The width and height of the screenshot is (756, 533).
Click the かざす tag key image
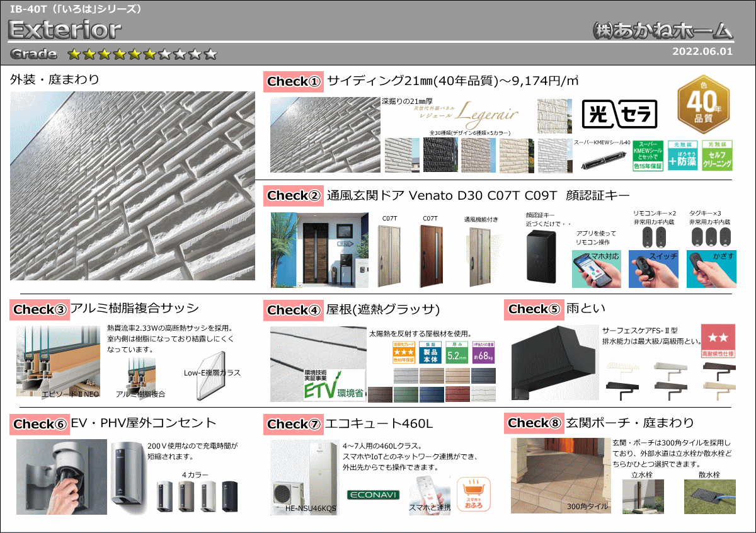[x=710, y=269]
